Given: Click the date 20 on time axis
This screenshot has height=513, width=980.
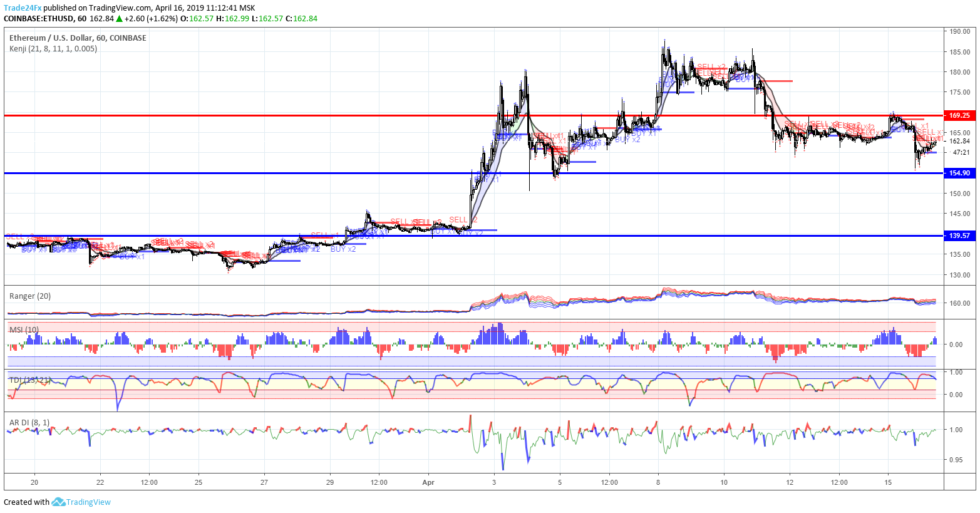Looking at the screenshot, I should pos(34,482).
